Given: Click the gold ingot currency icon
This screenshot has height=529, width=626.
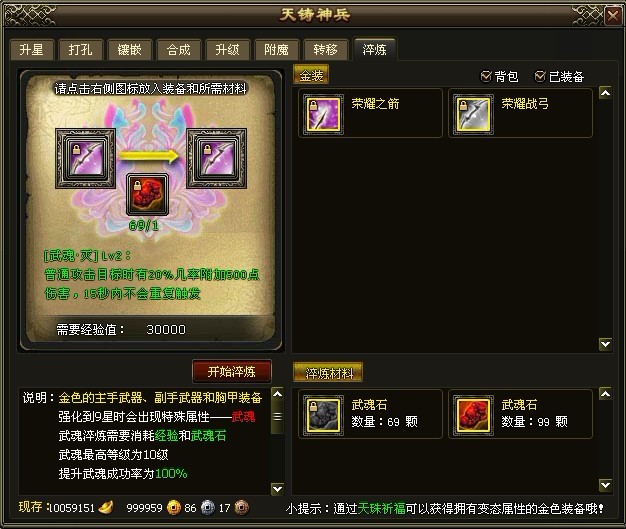Looking at the screenshot, I should pos(106,507).
